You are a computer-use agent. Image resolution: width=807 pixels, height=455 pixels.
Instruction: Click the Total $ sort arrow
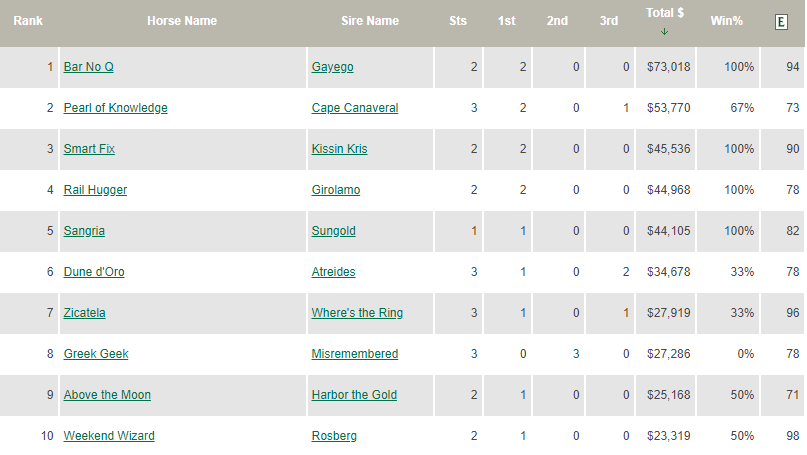(664, 32)
